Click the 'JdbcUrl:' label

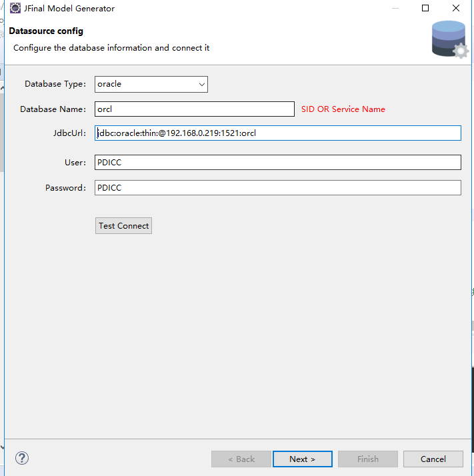click(x=69, y=133)
